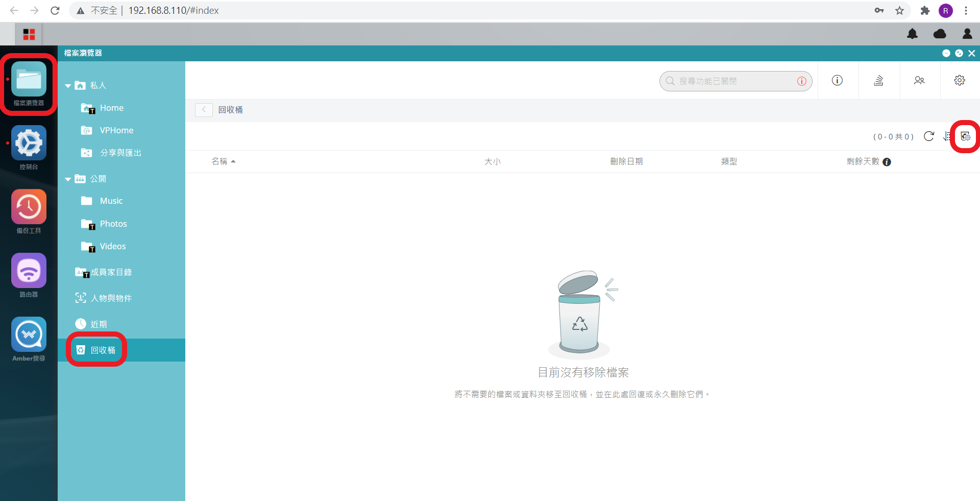The height and width of the screenshot is (501, 980).
Task: Click the info icon in toolbar
Action: (837, 80)
